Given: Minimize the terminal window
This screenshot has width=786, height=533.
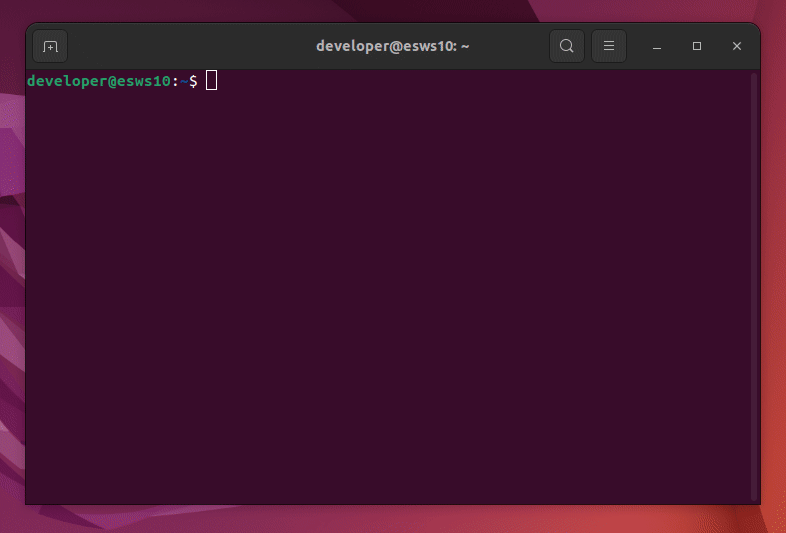Looking at the screenshot, I should 657,46.
